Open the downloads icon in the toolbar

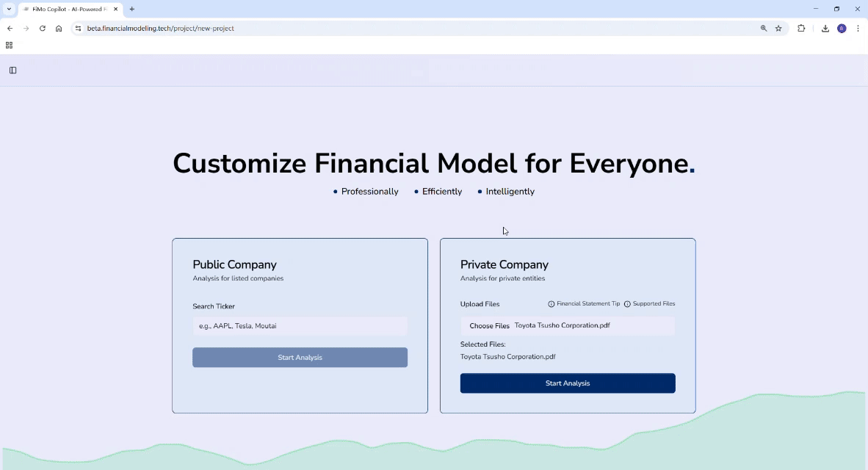825,28
